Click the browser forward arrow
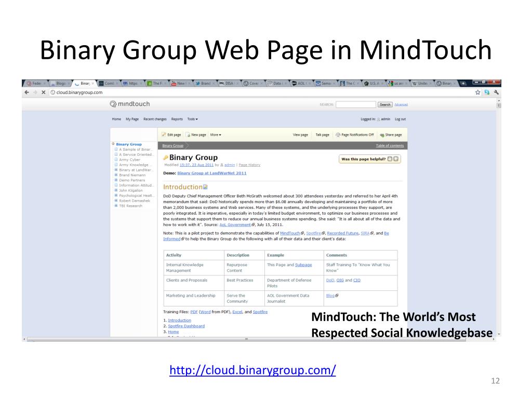 click(x=35, y=92)
